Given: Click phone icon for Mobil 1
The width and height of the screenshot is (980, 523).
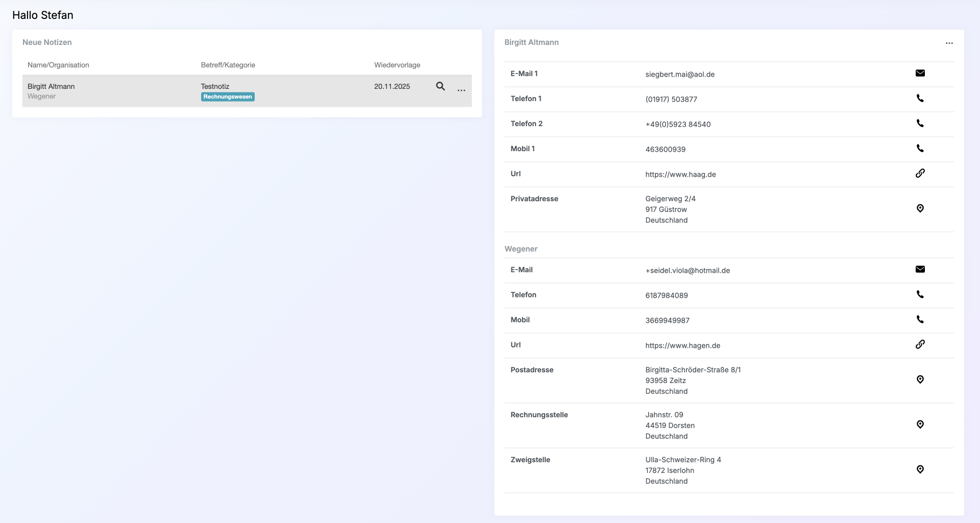Looking at the screenshot, I should tap(920, 148).
